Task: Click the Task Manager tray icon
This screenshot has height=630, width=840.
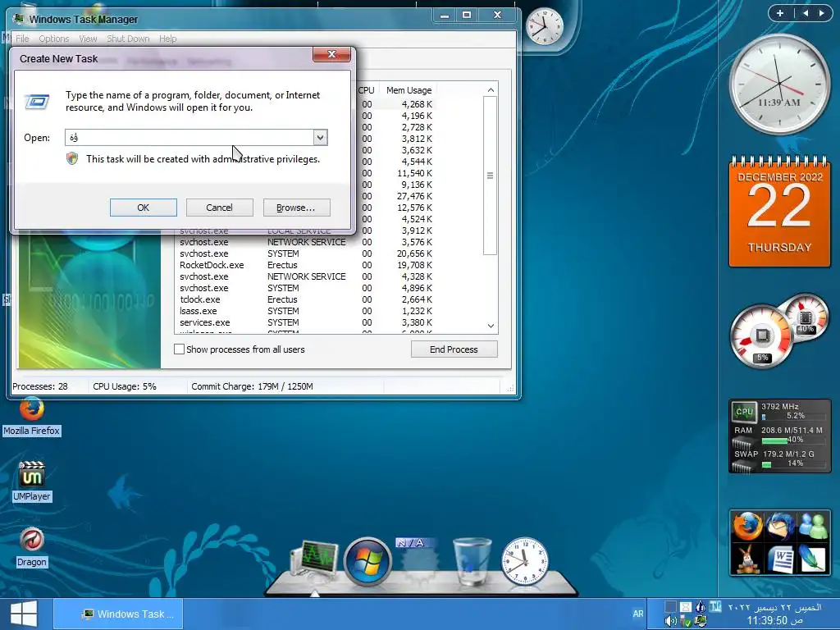Action: point(701,622)
